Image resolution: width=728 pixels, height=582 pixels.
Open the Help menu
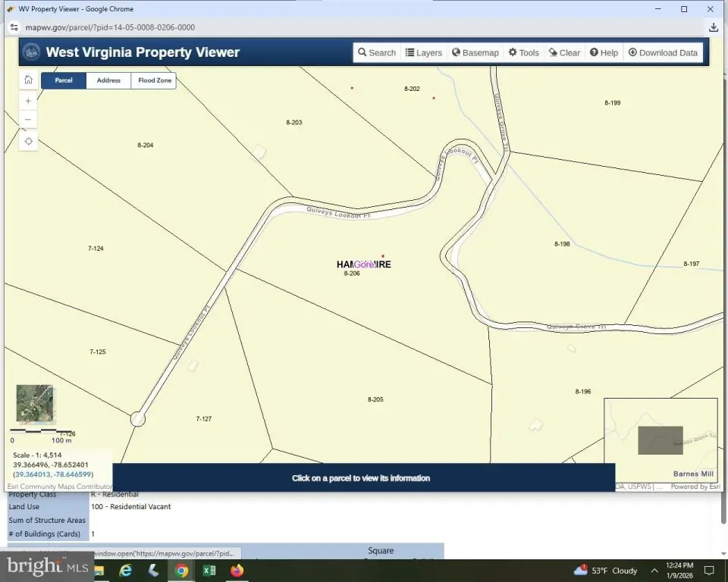pos(604,53)
